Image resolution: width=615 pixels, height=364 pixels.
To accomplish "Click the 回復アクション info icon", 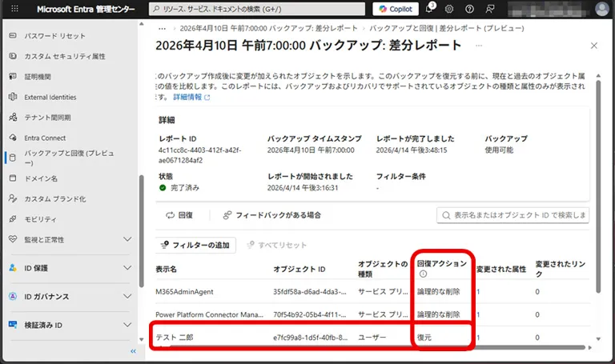I will click(x=423, y=274).
